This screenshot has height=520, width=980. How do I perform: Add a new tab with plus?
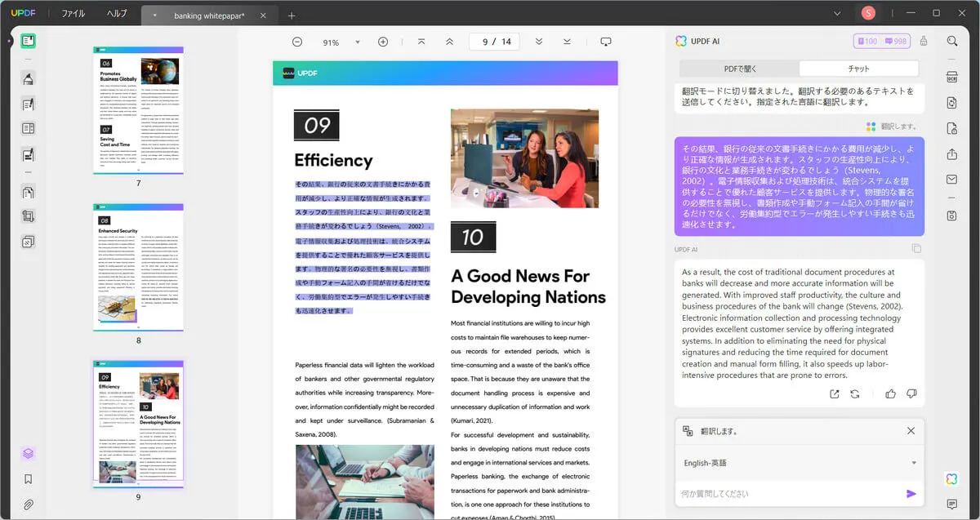[292, 16]
